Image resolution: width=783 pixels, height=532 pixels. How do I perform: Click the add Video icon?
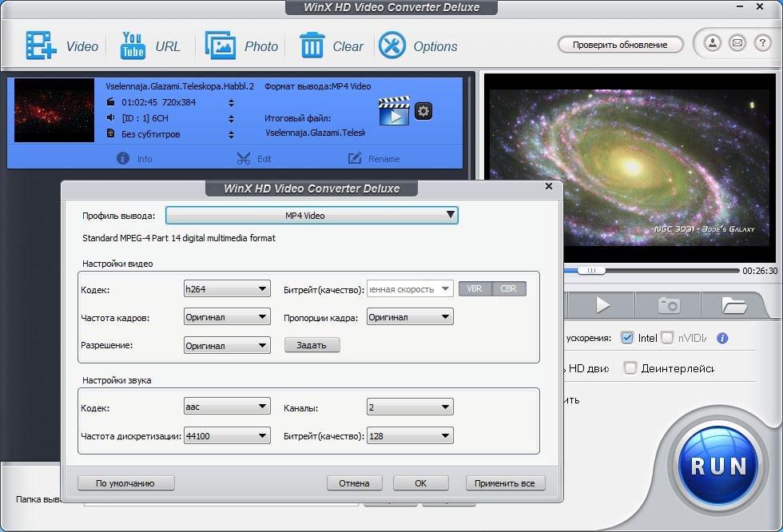click(41, 46)
